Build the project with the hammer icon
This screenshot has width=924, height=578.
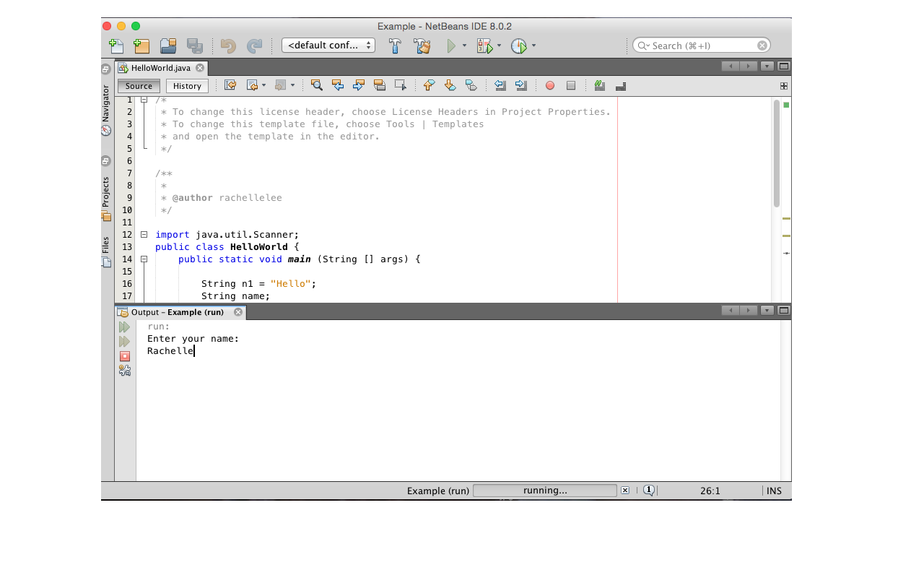coord(395,45)
